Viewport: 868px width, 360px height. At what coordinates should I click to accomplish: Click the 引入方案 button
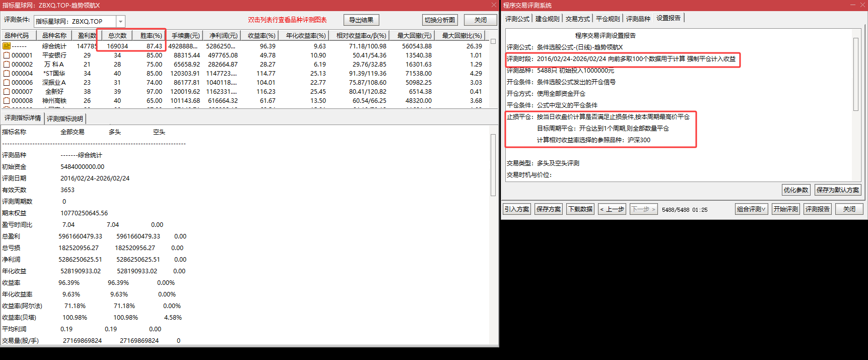[x=517, y=209]
